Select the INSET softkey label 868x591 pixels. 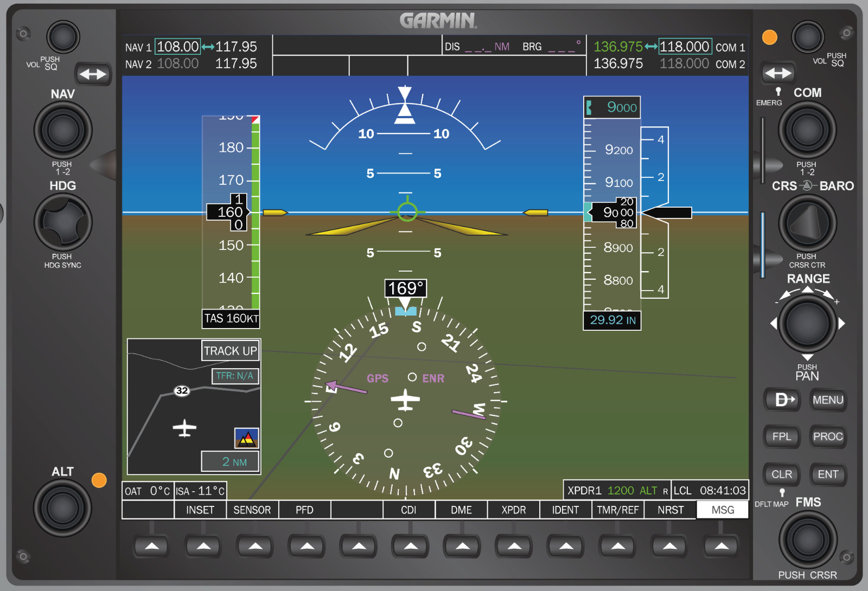(200, 510)
